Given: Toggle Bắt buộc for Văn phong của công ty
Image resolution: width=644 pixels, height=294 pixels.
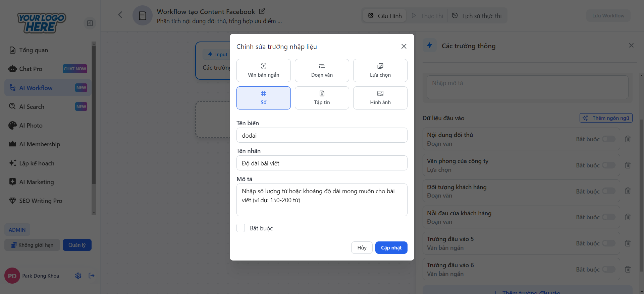Looking at the screenshot, I should [608, 165].
